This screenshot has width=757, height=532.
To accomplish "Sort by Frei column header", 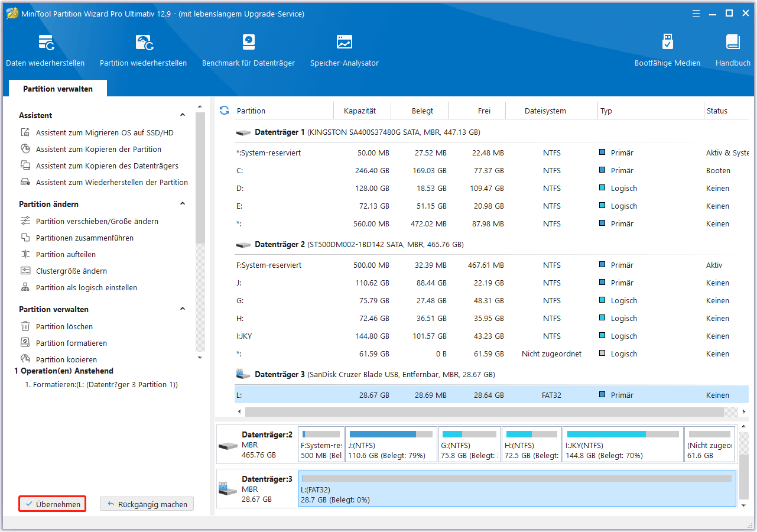I will point(485,111).
